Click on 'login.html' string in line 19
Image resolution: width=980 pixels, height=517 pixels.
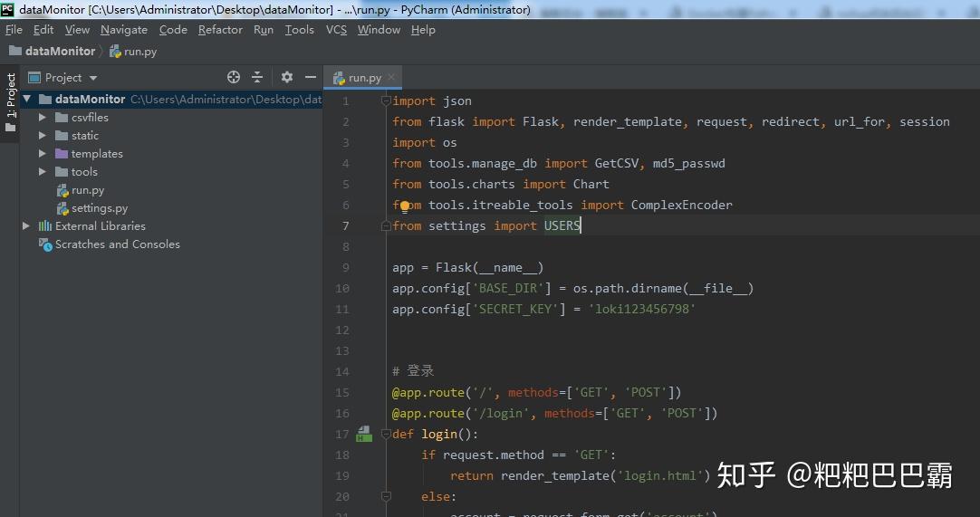tap(660, 475)
